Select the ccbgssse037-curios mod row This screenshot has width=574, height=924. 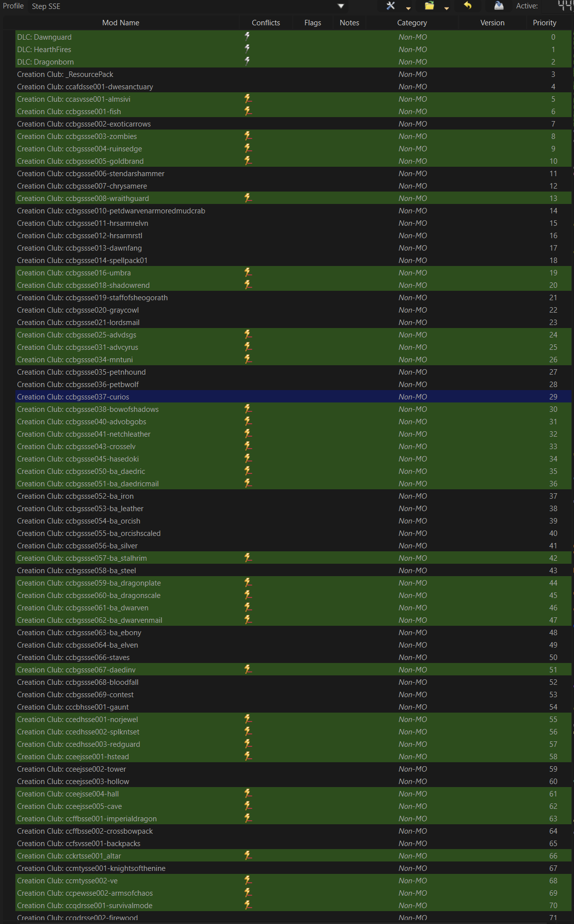pyautogui.click(x=73, y=397)
